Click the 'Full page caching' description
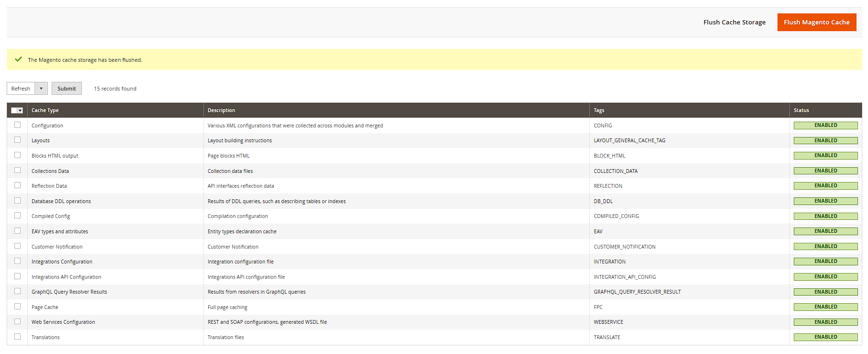This screenshot has height=354, width=868. (x=227, y=307)
